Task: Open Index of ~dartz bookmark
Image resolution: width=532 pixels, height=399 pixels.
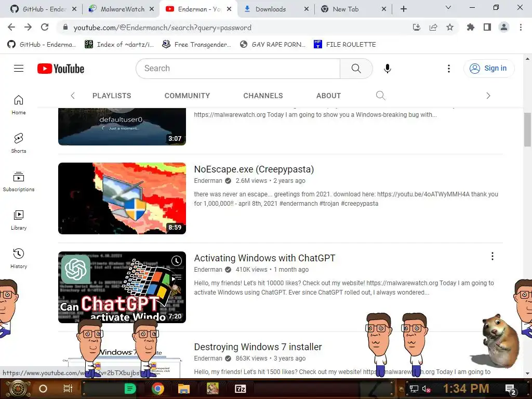Action: 119,45
